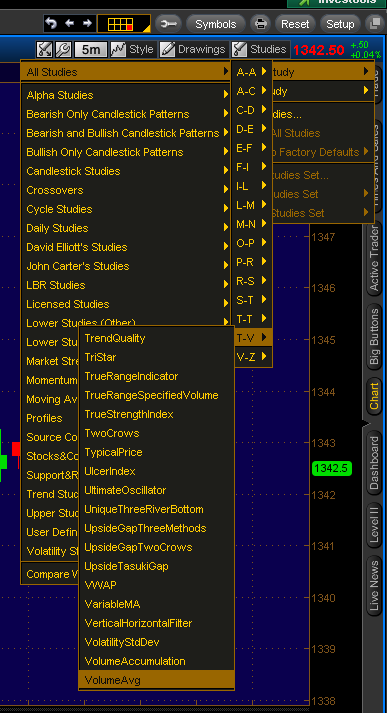Open the Drawings menu
This screenshot has height=713, width=387.
[193, 49]
